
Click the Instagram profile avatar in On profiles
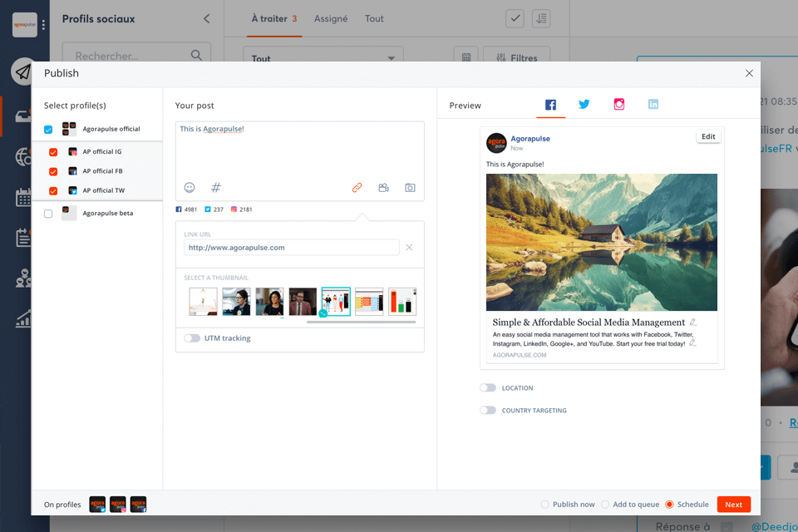click(x=117, y=504)
